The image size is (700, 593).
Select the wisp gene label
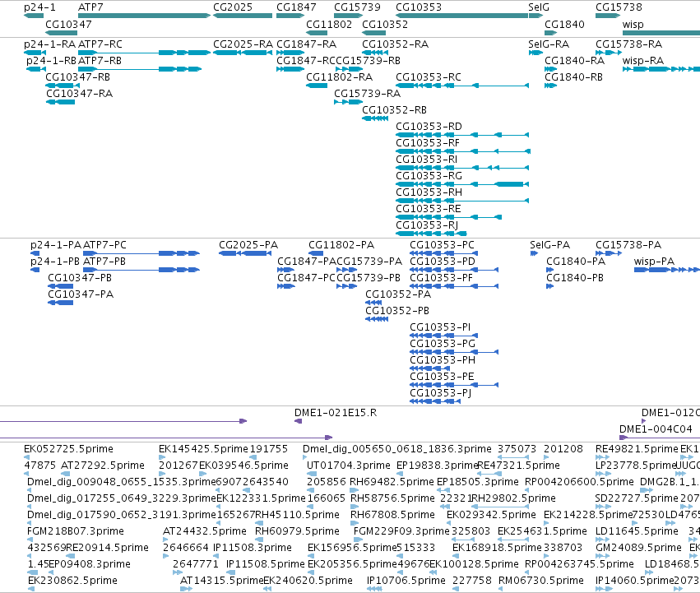pyautogui.click(x=633, y=24)
